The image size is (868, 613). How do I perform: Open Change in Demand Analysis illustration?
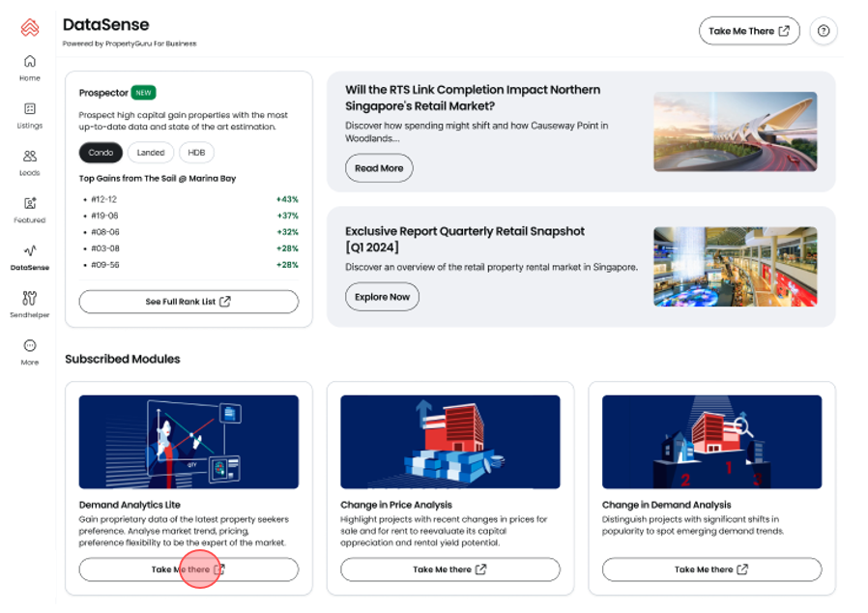tap(711, 442)
